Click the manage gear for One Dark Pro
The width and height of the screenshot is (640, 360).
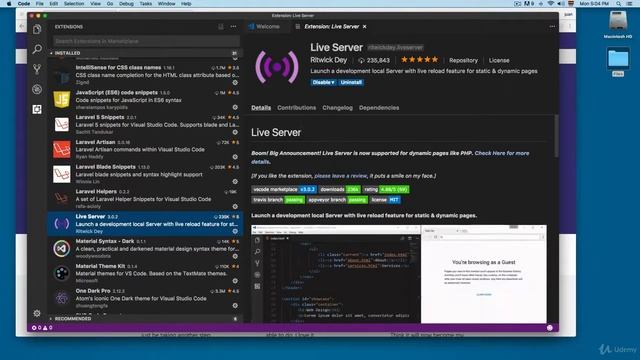pos(235,305)
